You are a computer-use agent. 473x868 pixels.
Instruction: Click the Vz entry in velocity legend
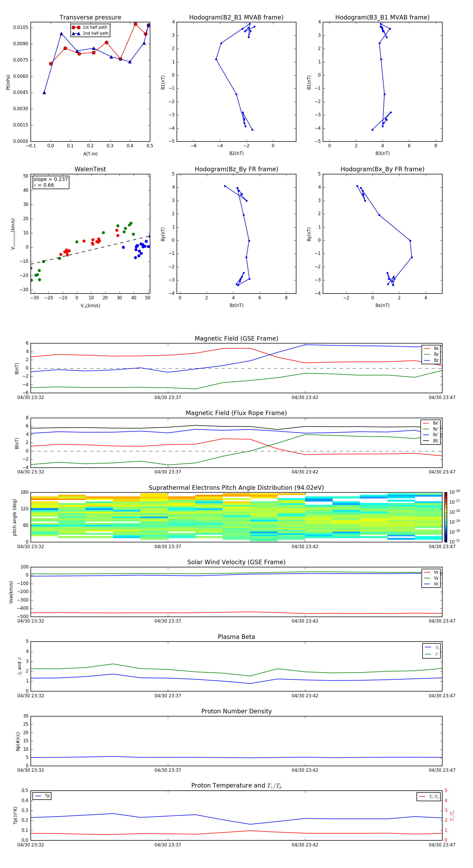(x=431, y=584)
